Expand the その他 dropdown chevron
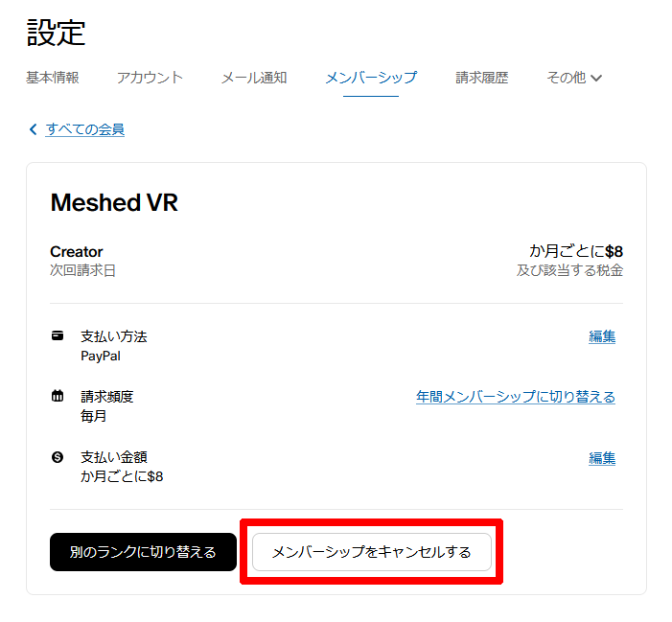The width and height of the screenshot is (672, 622). tap(596, 78)
